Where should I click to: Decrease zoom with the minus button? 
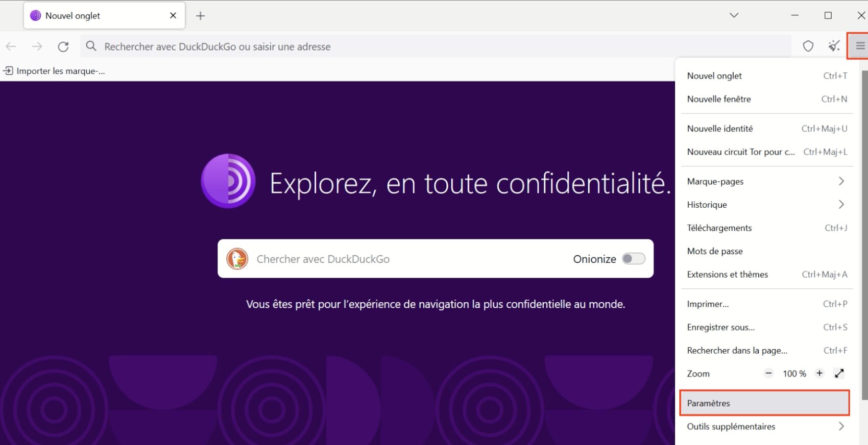(x=768, y=373)
